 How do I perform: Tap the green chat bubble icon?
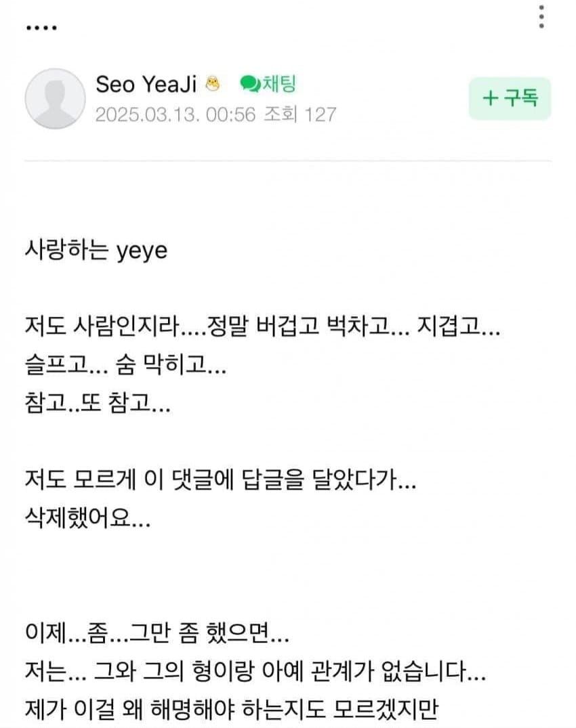point(250,84)
